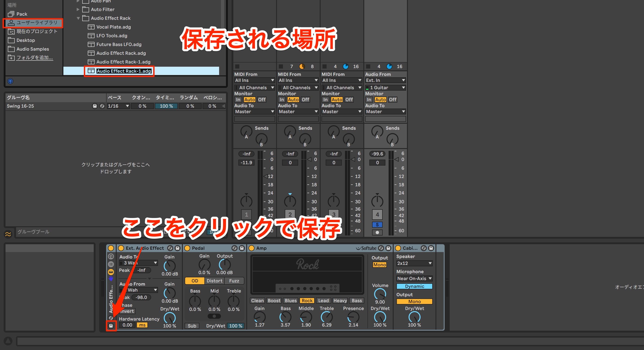Screen dimensions: 644x350
Task: Select the Heavy amp model
Action: [340, 300]
